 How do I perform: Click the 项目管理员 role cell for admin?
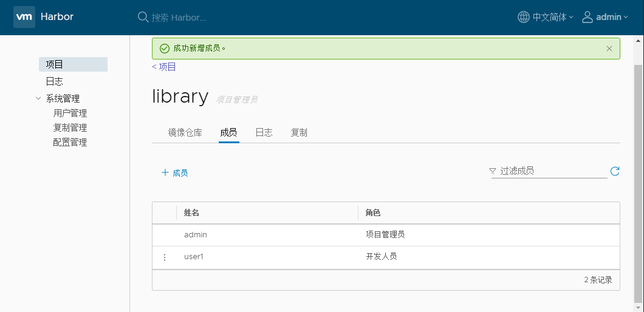(x=385, y=235)
